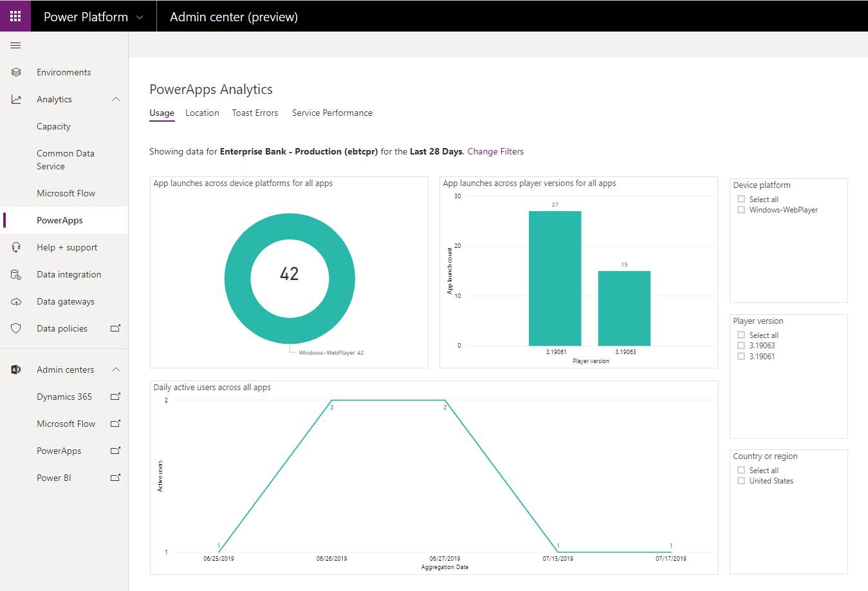Click the Analytics chart icon
The height and width of the screenshot is (591, 868).
tap(16, 99)
